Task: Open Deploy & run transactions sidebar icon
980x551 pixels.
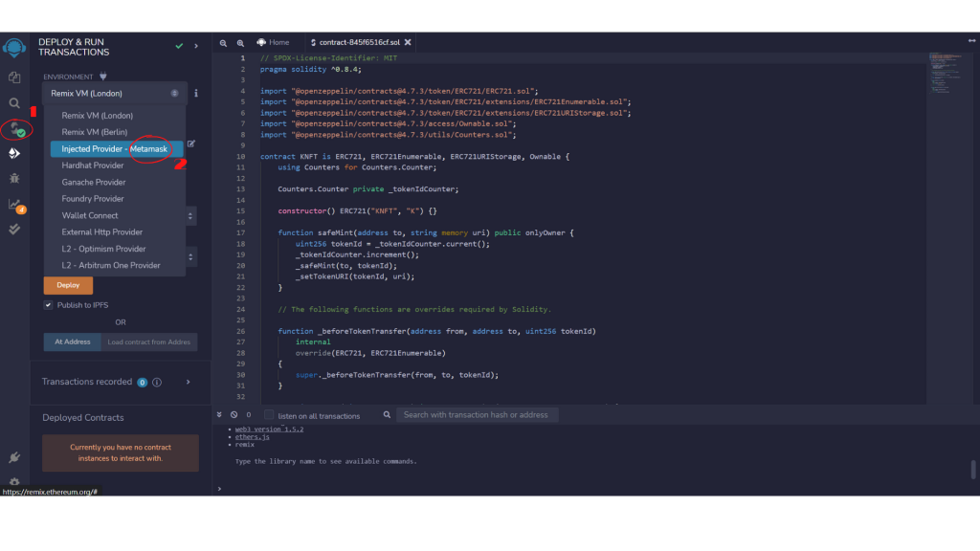Action: (x=14, y=153)
